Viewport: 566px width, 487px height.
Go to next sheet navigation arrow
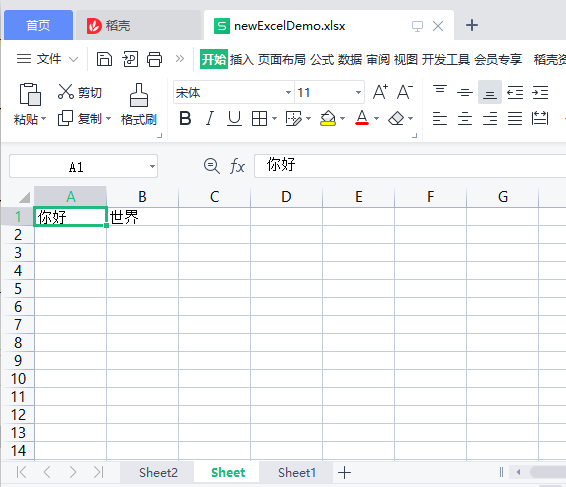[73, 472]
